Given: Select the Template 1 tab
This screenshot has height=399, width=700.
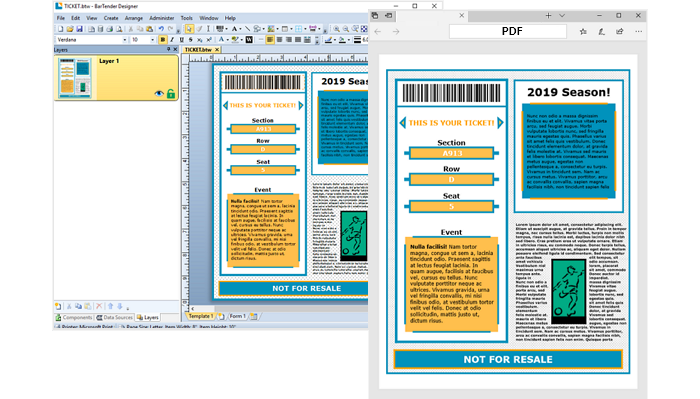Looking at the screenshot, I should point(200,316).
